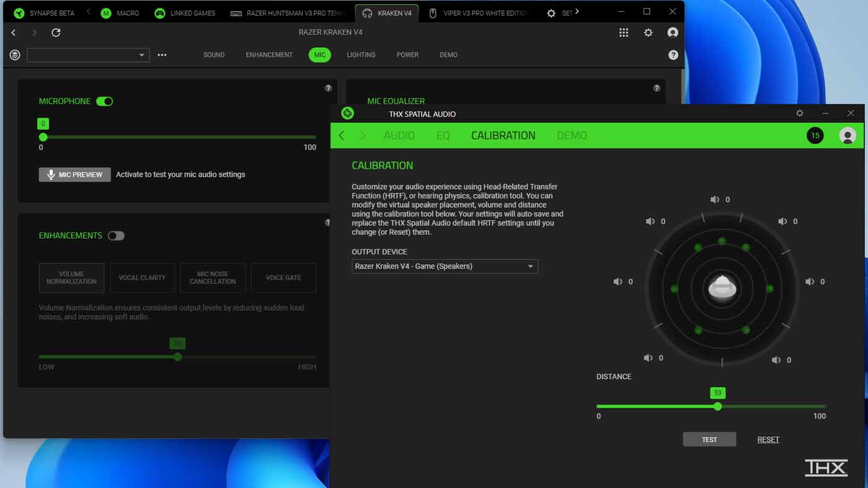Viewport: 868px width, 488px height.
Task: Click the lower-right speaker volume icon
Action: click(x=776, y=360)
